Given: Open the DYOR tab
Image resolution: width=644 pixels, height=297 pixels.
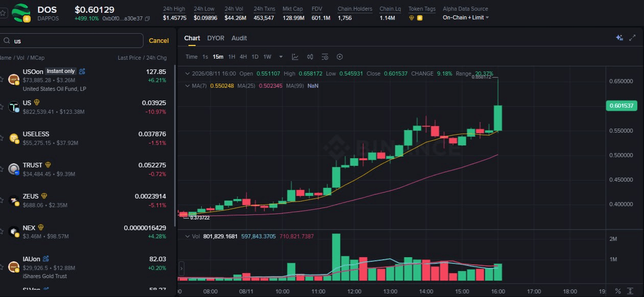Looking at the screenshot, I should point(216,38).
